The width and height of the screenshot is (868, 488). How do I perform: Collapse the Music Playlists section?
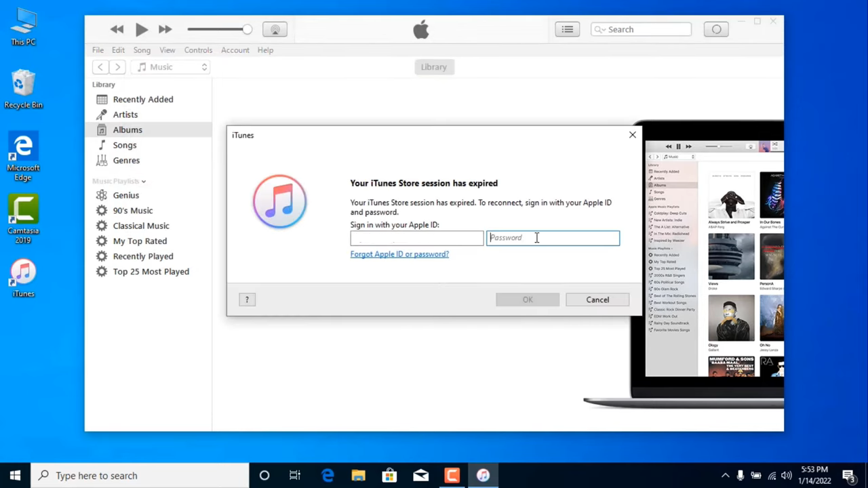click(143, 181)
